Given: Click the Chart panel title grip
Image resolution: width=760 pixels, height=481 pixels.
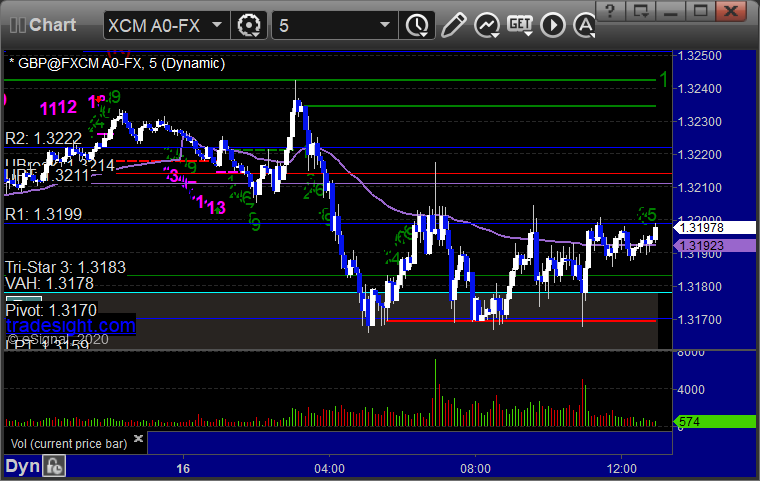Looking at the screenshot, I should 18,25.
